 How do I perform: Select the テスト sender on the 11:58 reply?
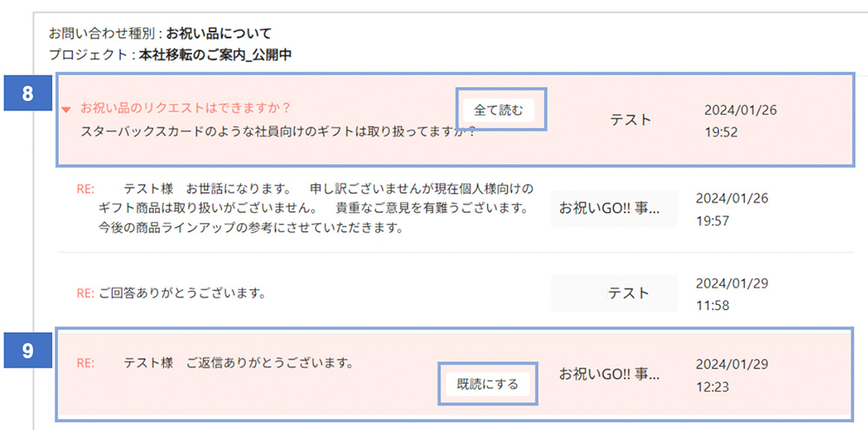628,294
